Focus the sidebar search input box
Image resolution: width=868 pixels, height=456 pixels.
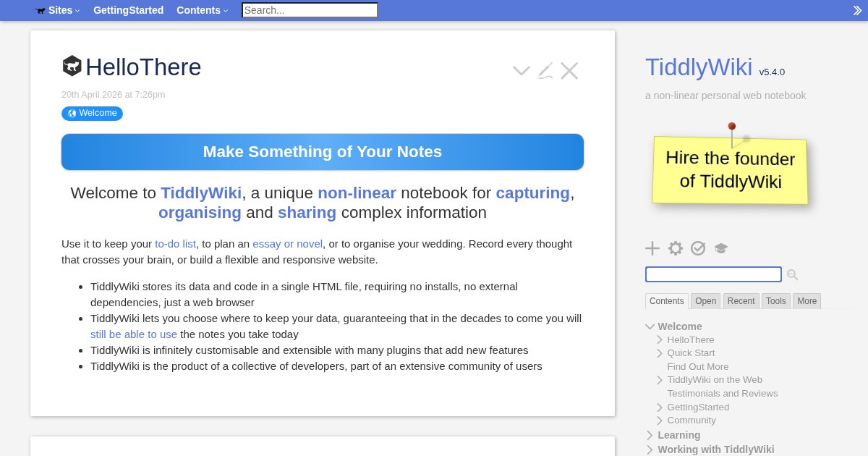click(713, 274)
